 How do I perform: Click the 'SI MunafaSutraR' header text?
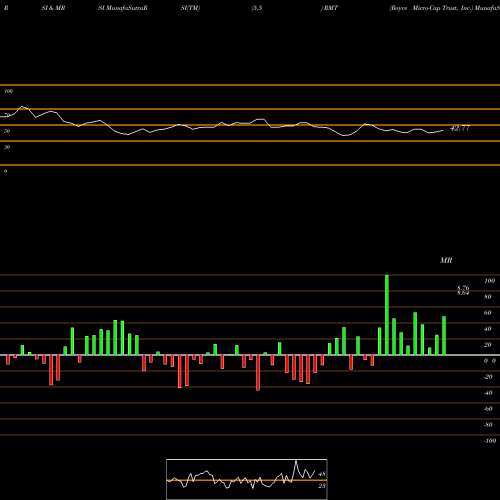point(123,8)
